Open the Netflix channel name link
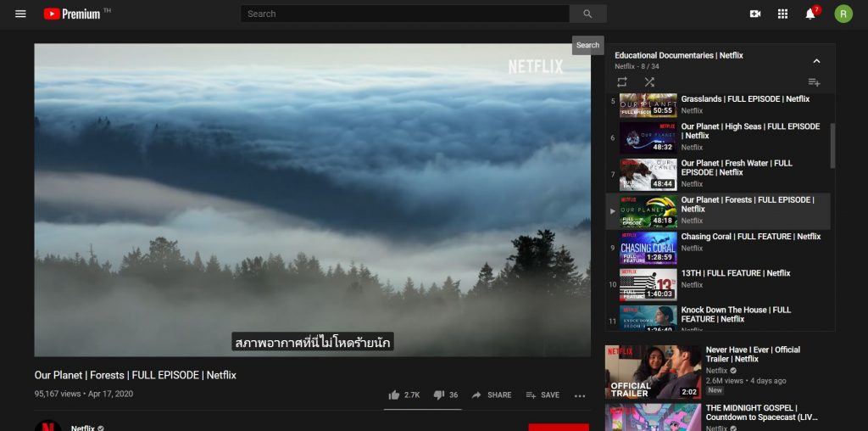Screen dimensions: 868x431 [x=83, y=428]
